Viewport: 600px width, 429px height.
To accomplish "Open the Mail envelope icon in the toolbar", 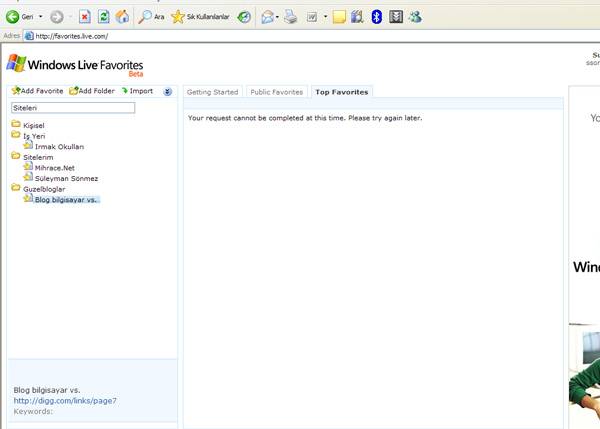I will click(267, 17).
